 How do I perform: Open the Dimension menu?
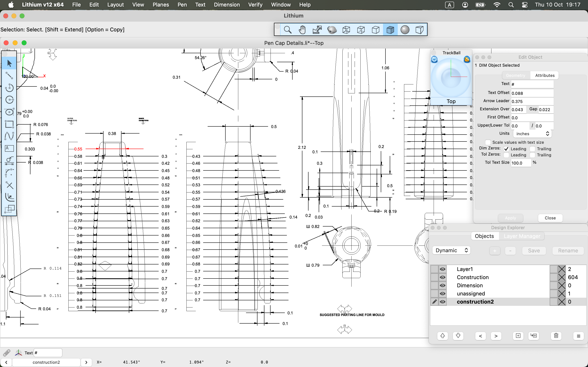226,5
